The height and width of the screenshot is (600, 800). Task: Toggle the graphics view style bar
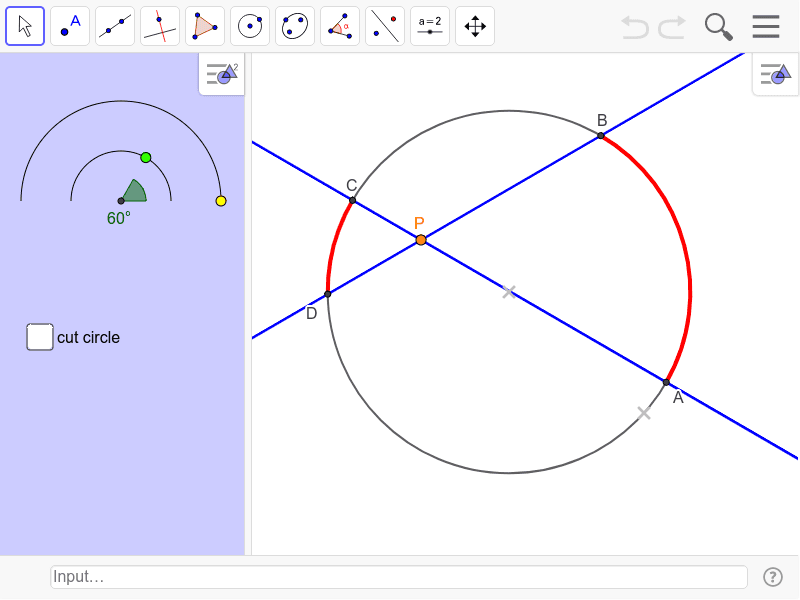(x=775, y=74)
